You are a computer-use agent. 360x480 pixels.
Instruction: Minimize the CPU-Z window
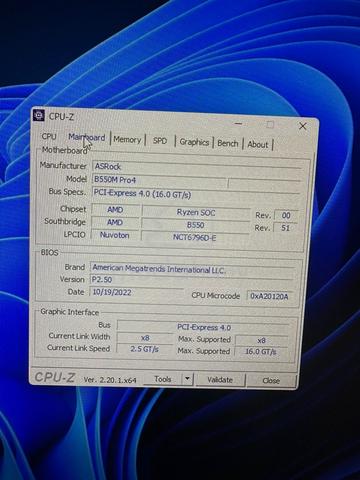pos(239,124)
